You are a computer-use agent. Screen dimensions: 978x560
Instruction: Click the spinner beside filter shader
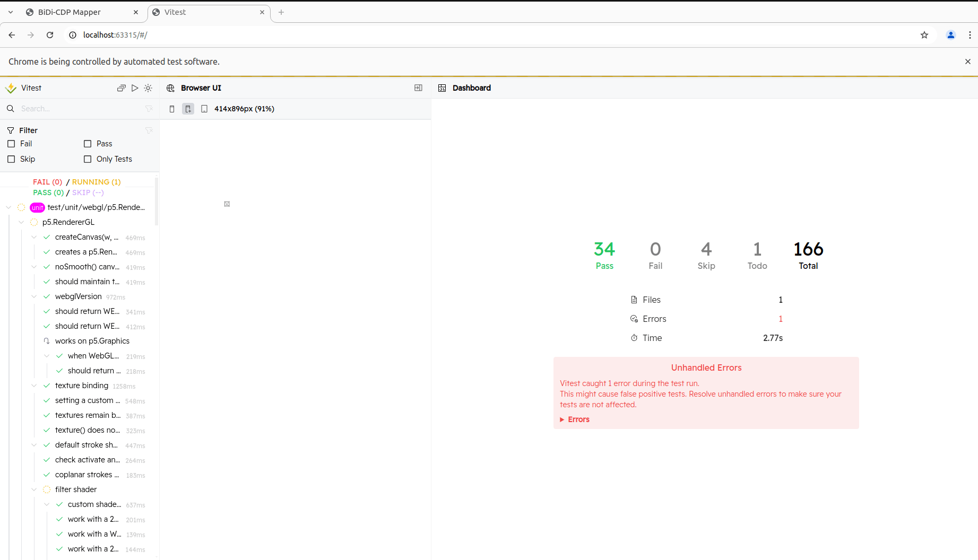tap(47, 489)
